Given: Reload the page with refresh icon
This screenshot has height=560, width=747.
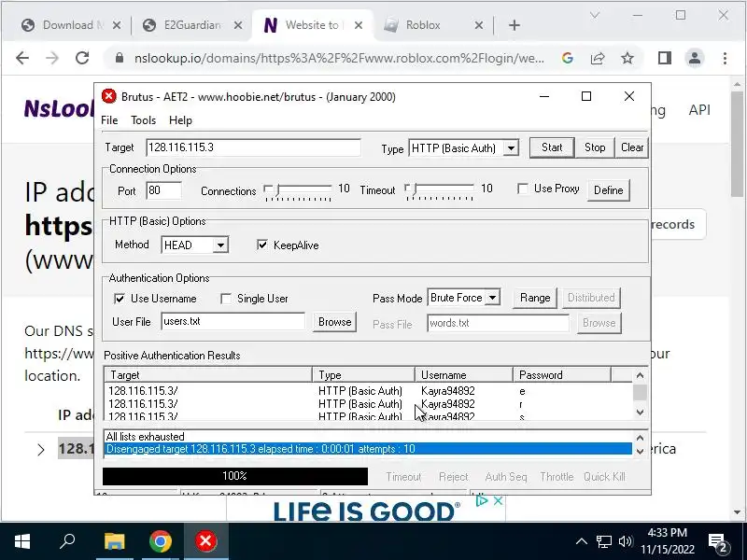Looking at the screenshot, I should pos(82,58).
